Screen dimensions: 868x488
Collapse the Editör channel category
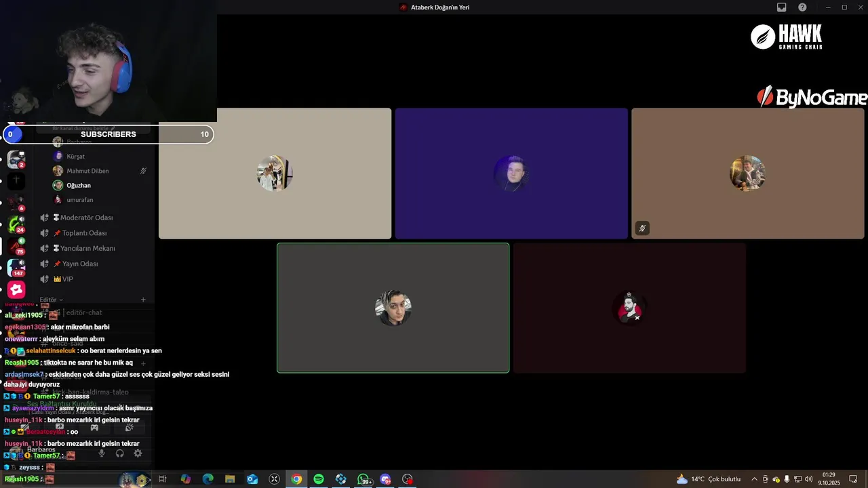pyautogui.click(x=51, y=300)
